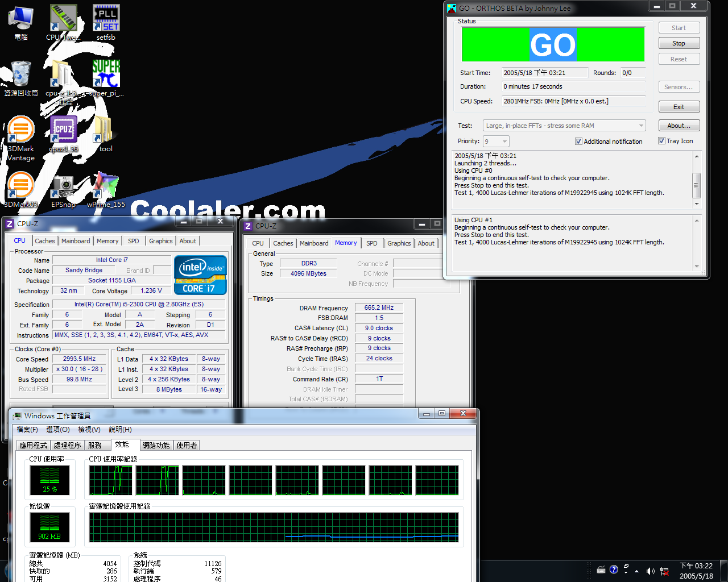Open the volume speaker tray icon
The image size is (728, 582).
650,571
